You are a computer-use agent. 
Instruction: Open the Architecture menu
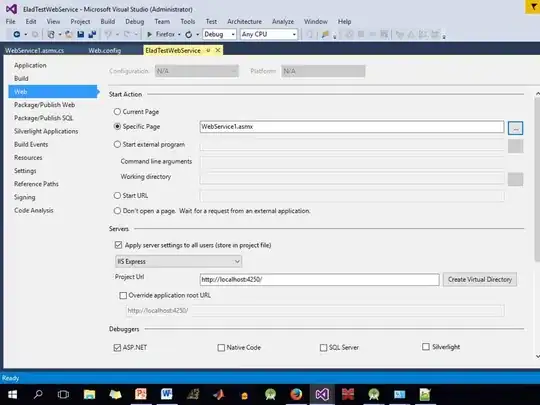[x=244, y=21]
